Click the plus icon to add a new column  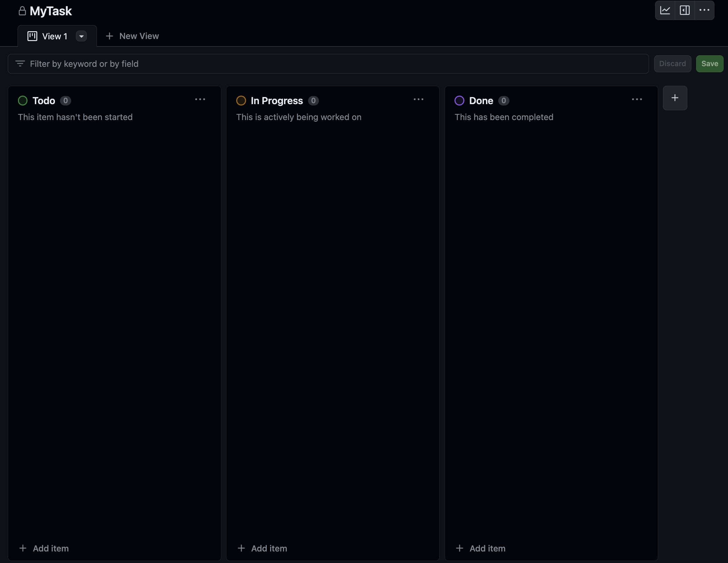(674, 98)
